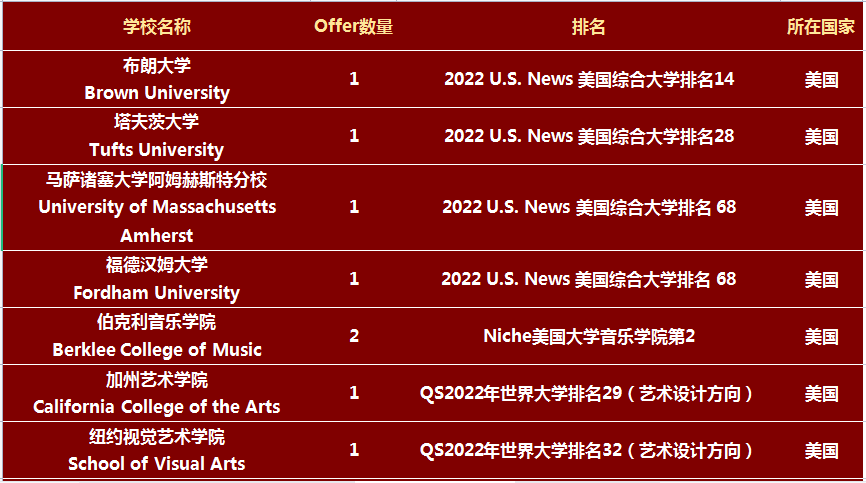Viewport: 866px width, 483px height.
Task: Select the country cell for School of Visual Arts
Action: coord(821,451)
